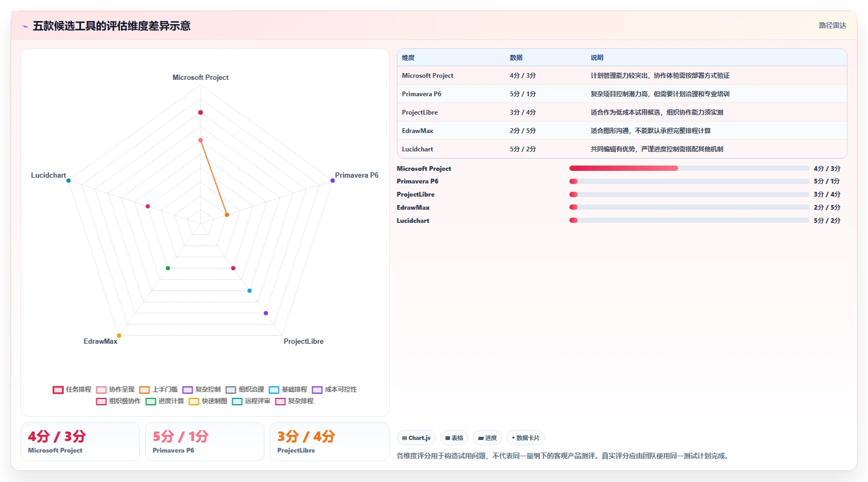The height and width of the screenshot is (482, 868).
Task: Click the green data point in radar chart
Action: (x=168, y=268)
